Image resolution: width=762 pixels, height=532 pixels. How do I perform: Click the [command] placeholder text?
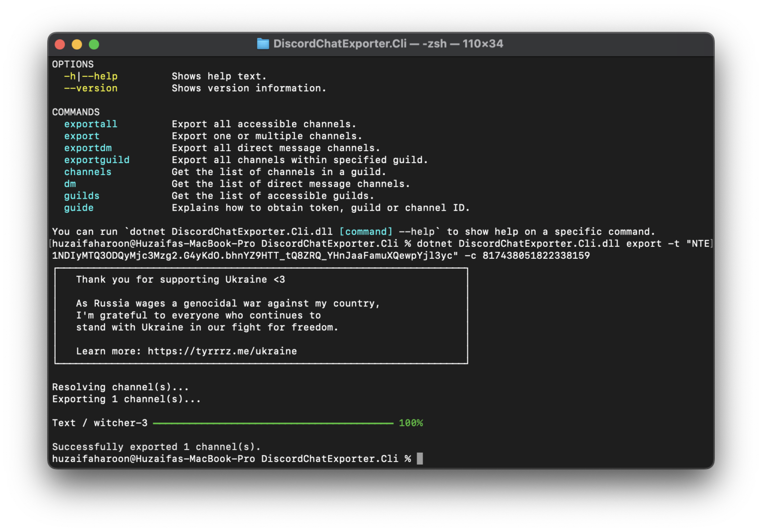click(366, 232)
